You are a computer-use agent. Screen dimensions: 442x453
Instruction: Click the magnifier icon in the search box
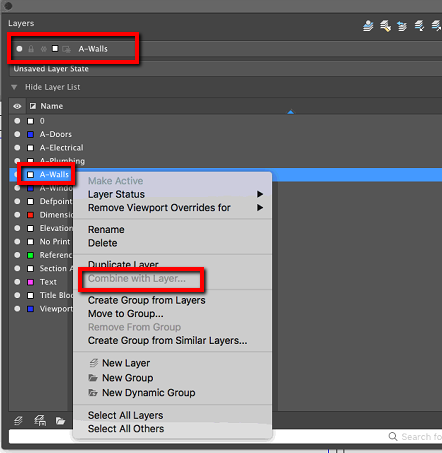393,436
